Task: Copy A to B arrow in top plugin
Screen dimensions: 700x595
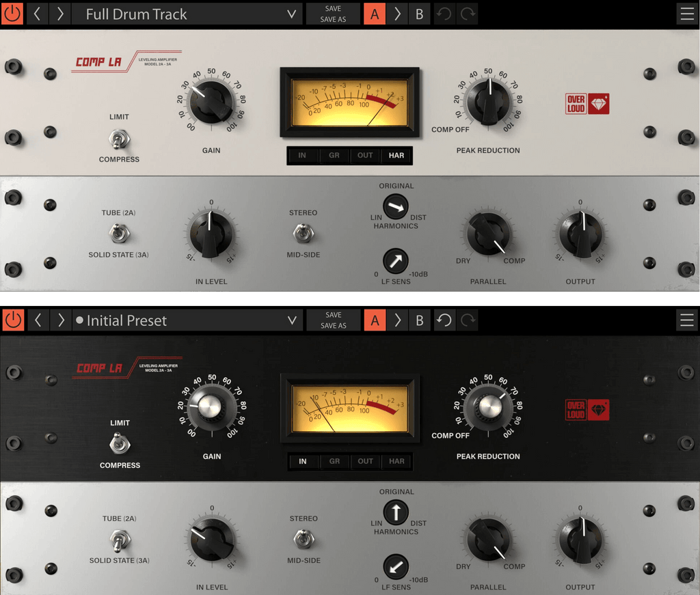Action: click(x=397, y=14)
